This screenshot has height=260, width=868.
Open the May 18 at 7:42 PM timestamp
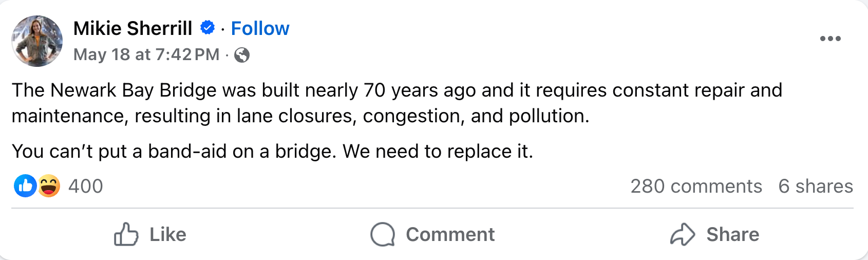146,54
